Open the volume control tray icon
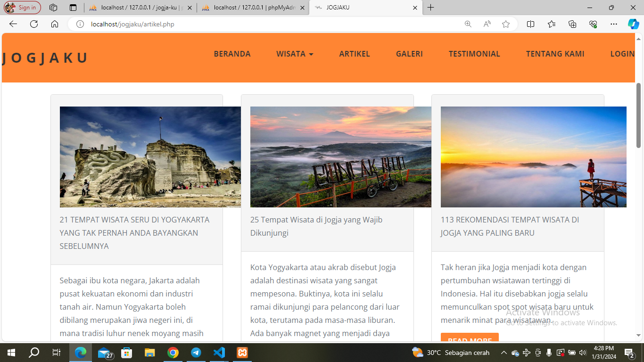644x362 pixels. pos(583,353)
